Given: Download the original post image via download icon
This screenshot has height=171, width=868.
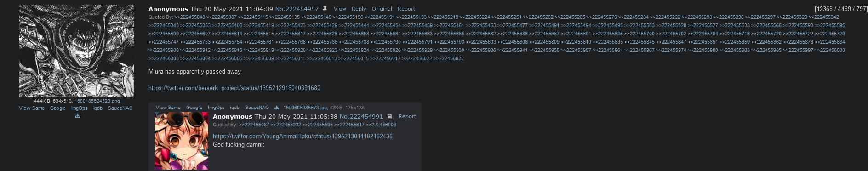Looking at the screenshot, I should point(78,116).
